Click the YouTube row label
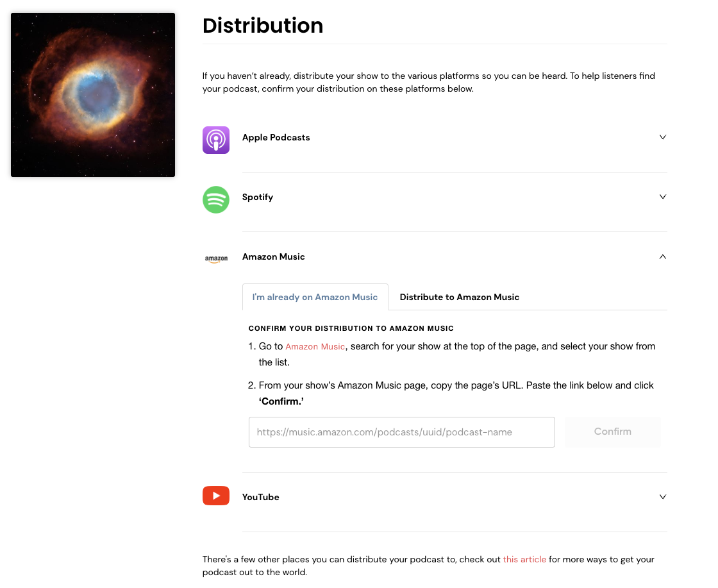 (260, 497)
